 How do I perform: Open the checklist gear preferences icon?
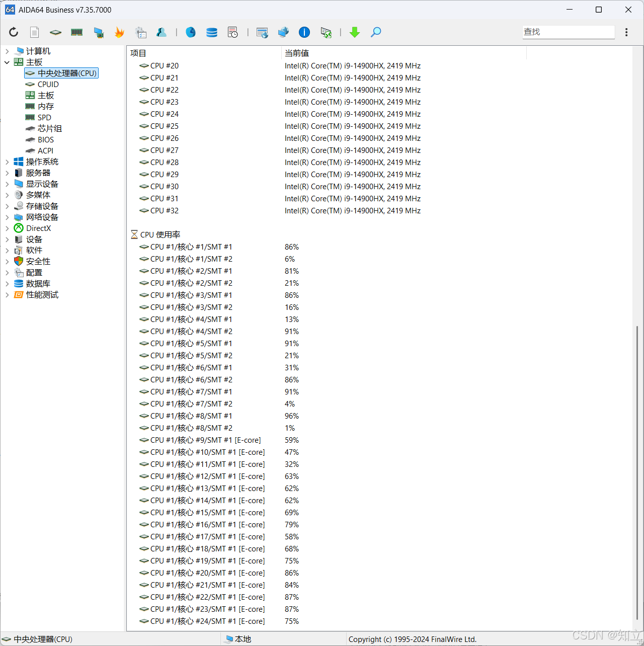coord(141,32)
